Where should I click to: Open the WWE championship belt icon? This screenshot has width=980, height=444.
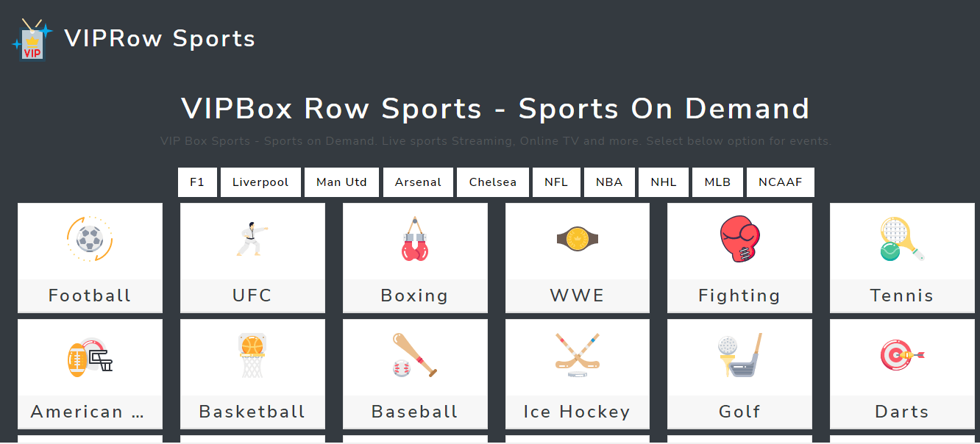point(578,238)
